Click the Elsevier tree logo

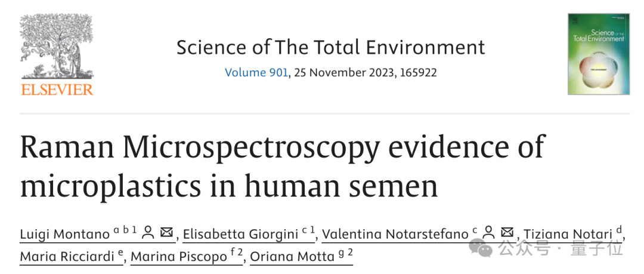57,45
